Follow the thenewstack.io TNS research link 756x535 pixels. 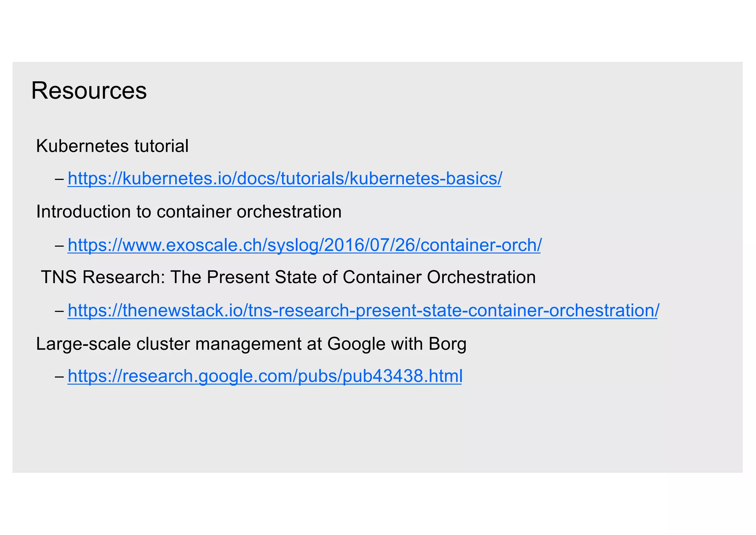[x=363, y=310]
